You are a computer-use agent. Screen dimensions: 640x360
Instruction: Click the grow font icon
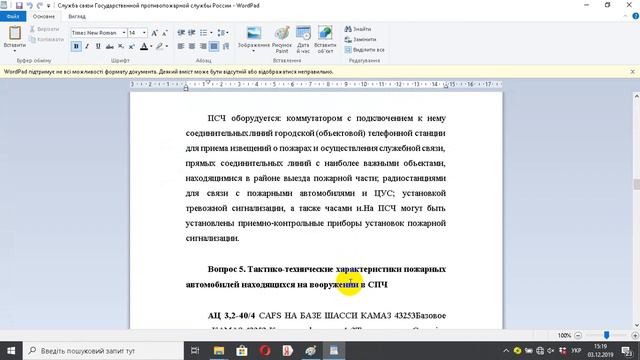click(x=154, y=33)
